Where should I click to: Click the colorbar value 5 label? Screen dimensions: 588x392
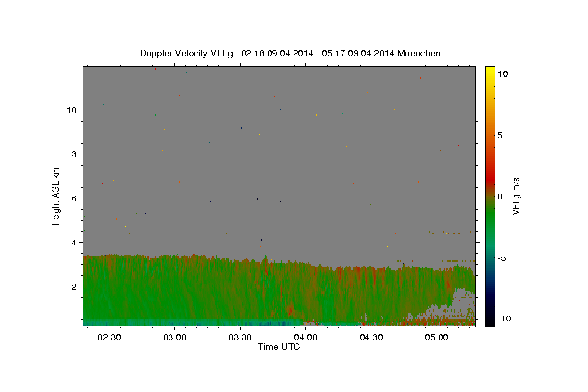coord(500,135)
